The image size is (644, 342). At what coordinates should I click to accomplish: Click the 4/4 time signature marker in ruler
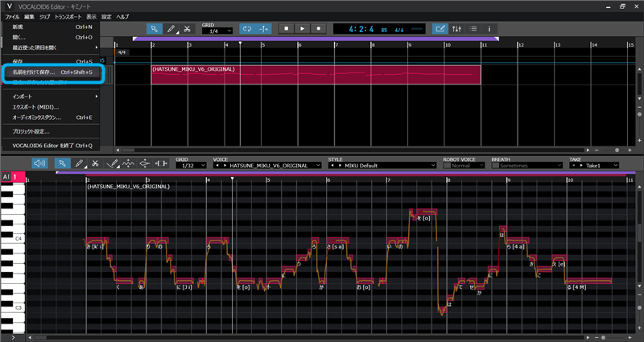pyautogui.click(x=122, y=52)
